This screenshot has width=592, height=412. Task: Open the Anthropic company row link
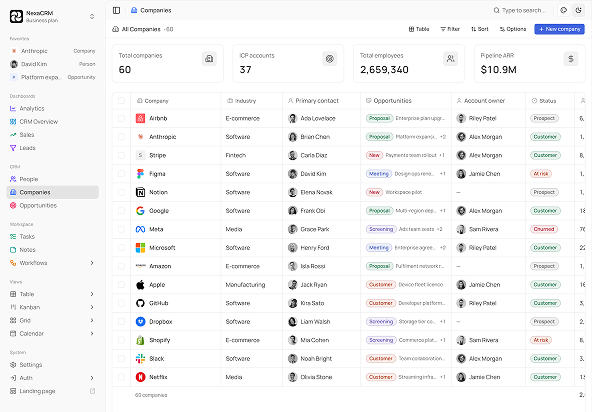(x=162, y=137)
